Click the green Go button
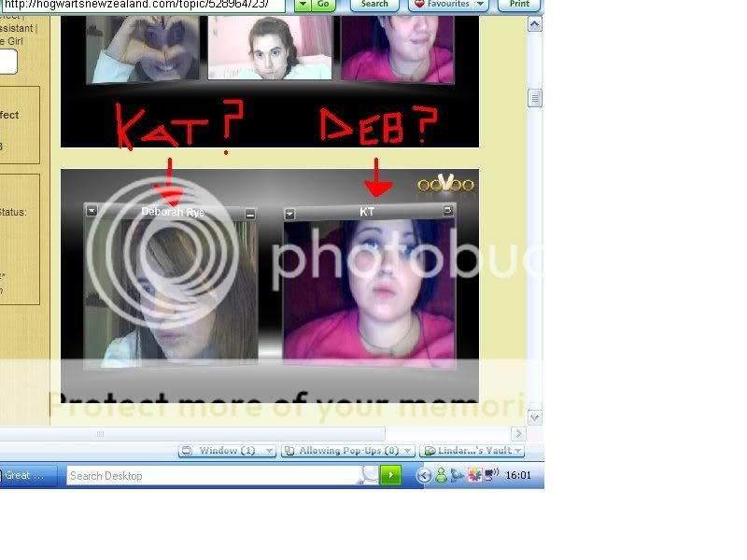Image resolution: width=747 pixels, height=560 pixels. click(323, 5)
